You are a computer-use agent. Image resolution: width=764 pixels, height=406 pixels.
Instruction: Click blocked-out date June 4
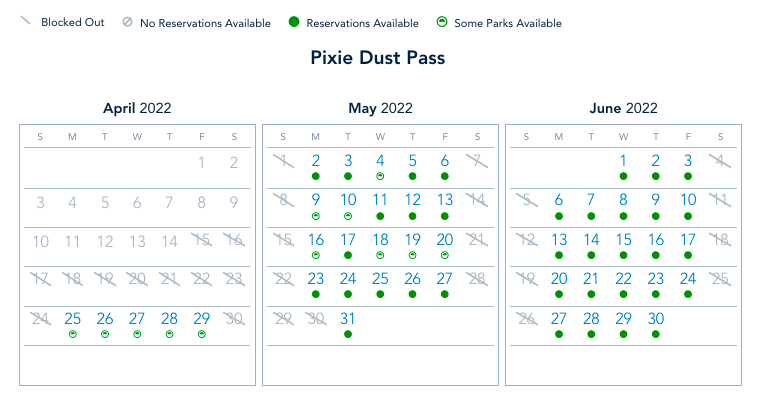click(x=720, y=161)
